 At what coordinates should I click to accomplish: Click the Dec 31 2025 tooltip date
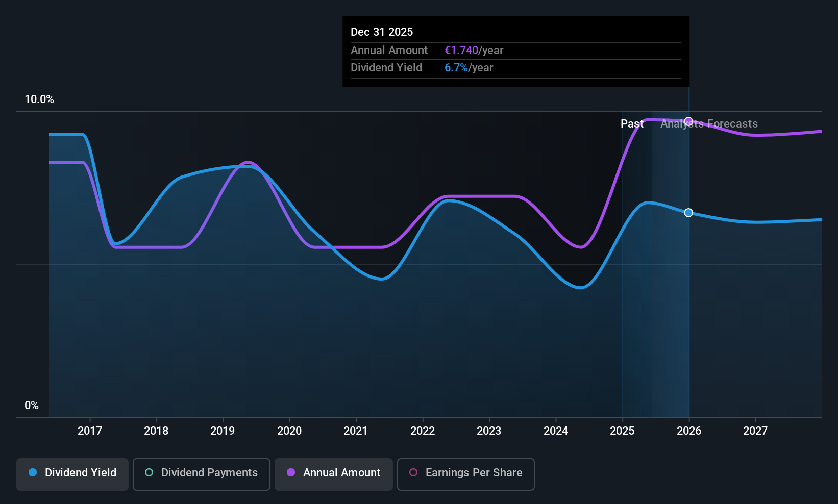click(x=382, y=32)
